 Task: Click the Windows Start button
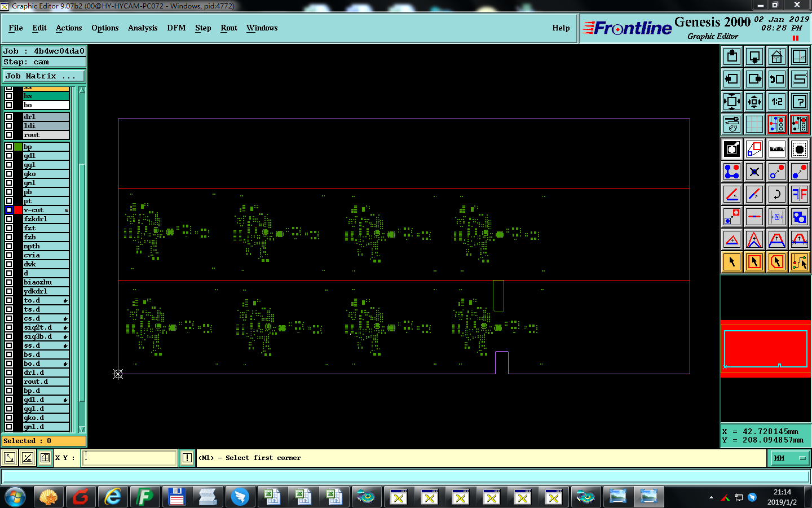[15, 497]
